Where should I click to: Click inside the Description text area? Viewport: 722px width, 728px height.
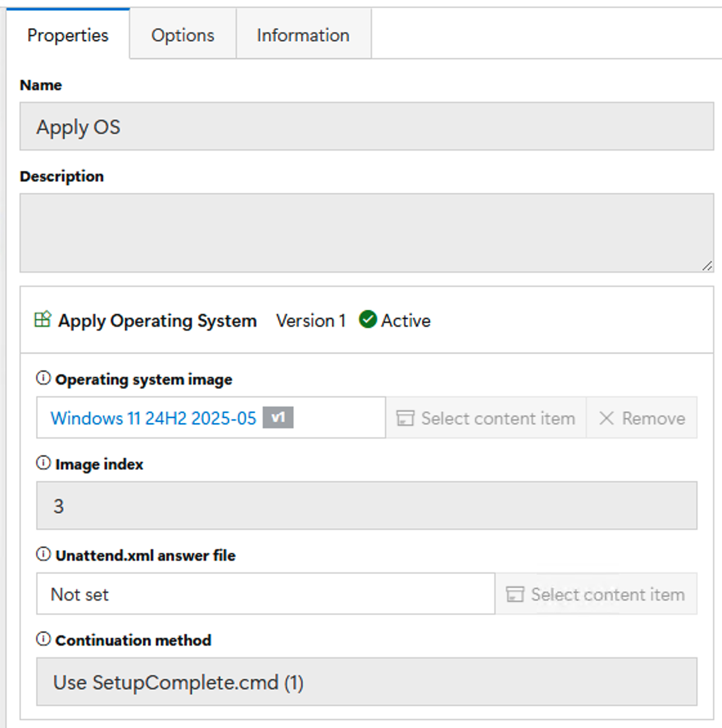tap(366, 232)
